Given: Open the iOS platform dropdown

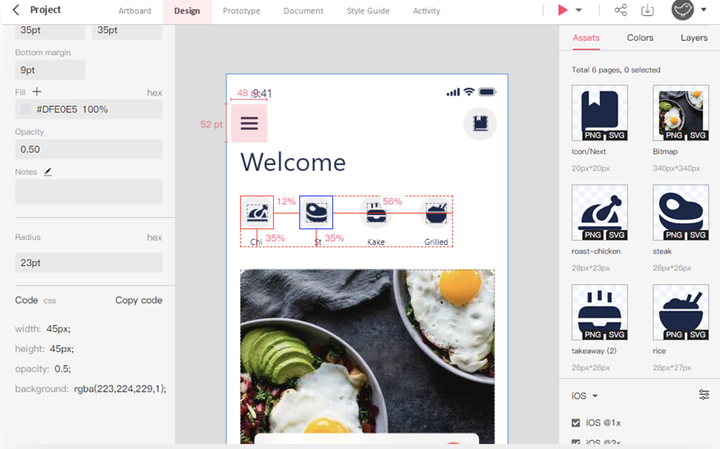Looking at the screenshot, I should [585, 396].
